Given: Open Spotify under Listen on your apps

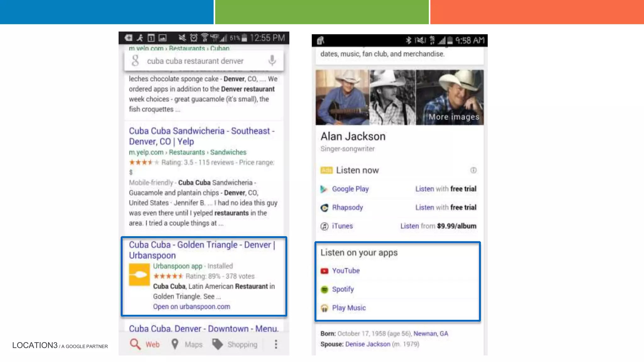Looking at the screenshot, I should (343, 289).
